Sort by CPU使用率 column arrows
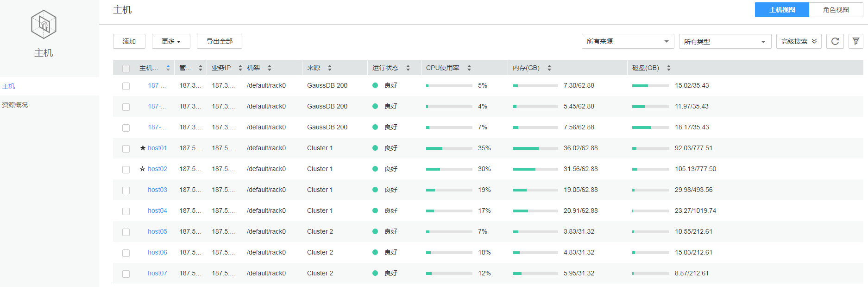868x287 pixels. click(469, 68)
